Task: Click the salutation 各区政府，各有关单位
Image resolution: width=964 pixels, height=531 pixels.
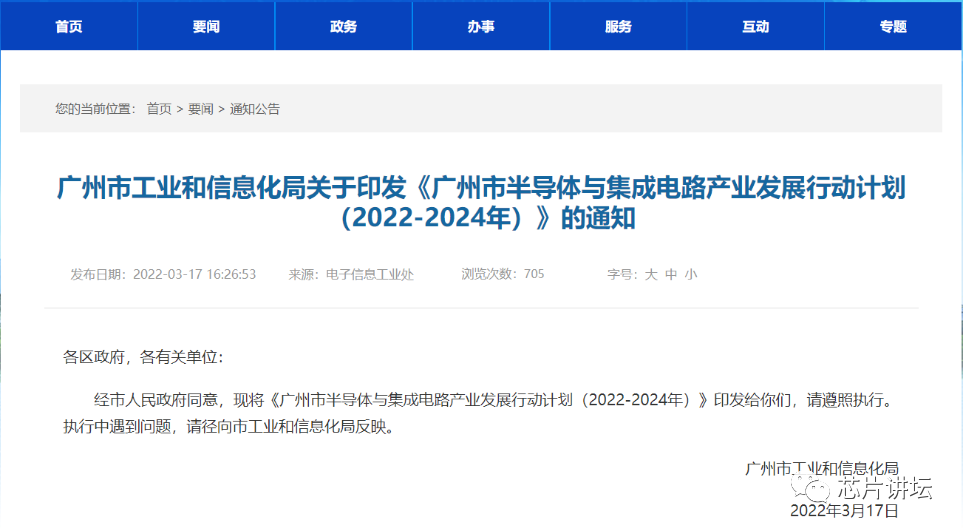Action: tap(143, 356)
